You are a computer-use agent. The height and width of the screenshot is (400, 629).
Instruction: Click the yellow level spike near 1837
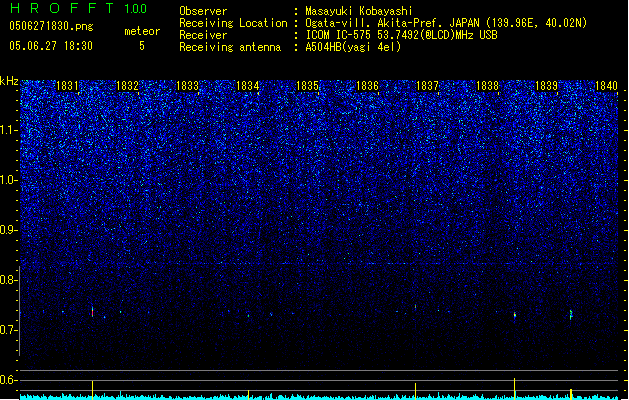(416, 391)
